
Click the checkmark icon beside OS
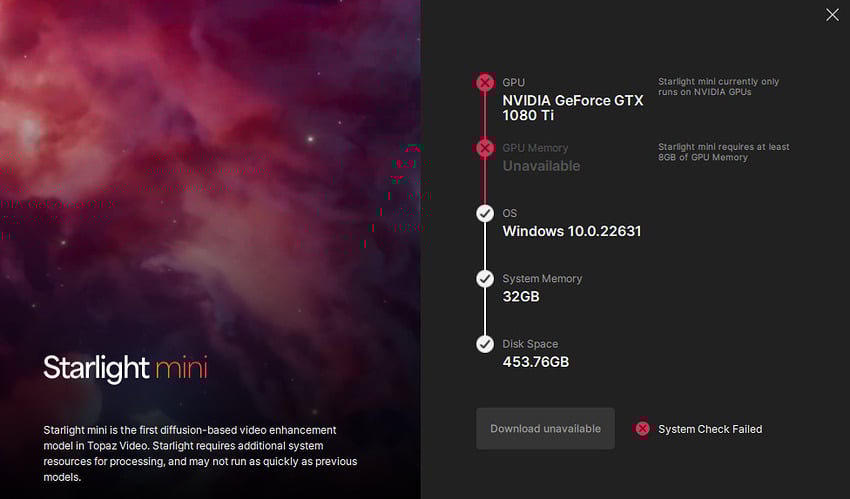pyautogui.click(x=485, y=213)
